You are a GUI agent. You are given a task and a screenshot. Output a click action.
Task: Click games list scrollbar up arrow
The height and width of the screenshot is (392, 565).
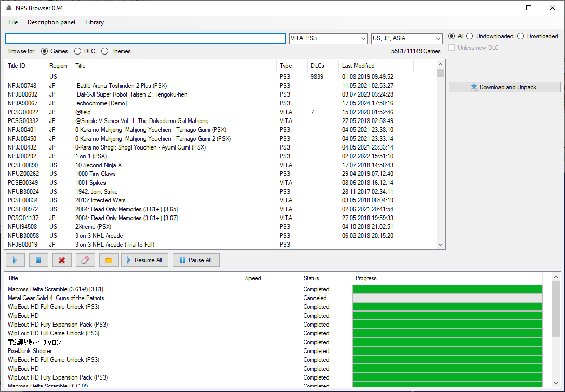pos(440,64)
